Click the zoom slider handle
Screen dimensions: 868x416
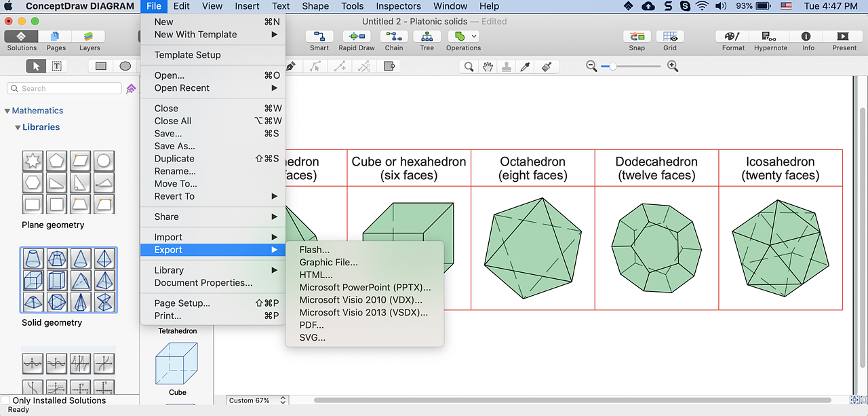pos(612,67)
